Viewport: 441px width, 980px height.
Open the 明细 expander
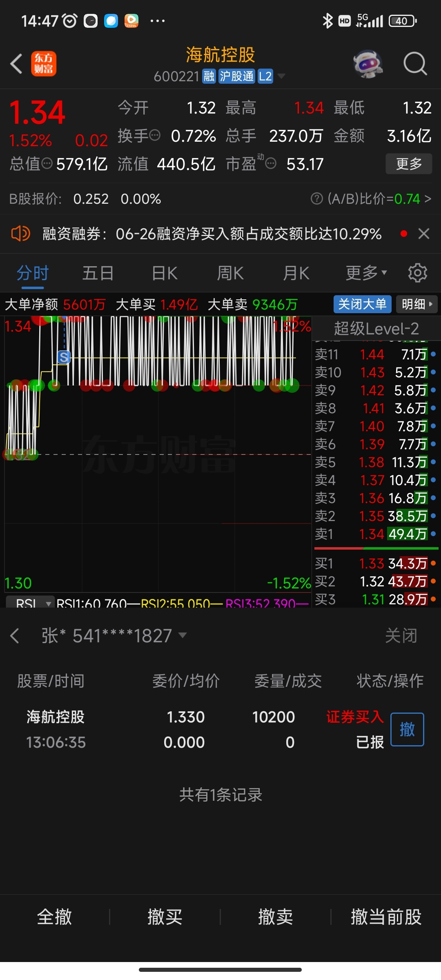pos(417,304)
